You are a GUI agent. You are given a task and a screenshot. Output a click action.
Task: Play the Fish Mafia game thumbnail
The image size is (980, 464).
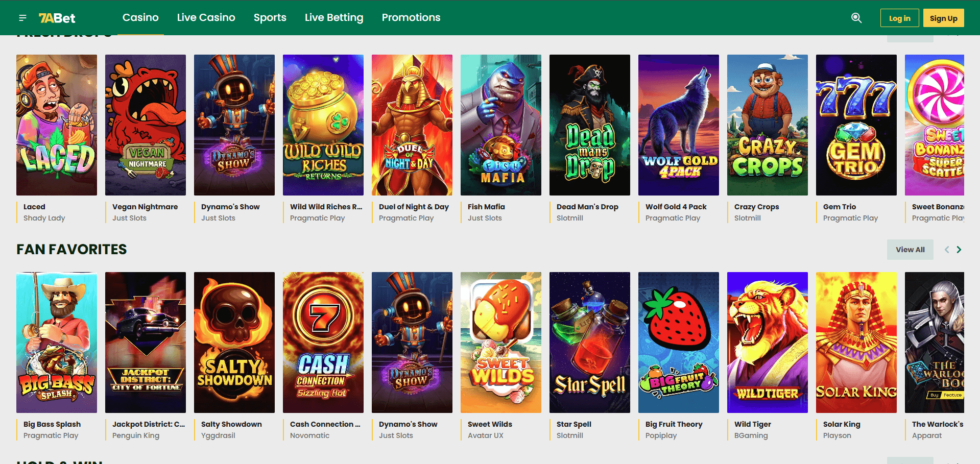click(501, 125)
